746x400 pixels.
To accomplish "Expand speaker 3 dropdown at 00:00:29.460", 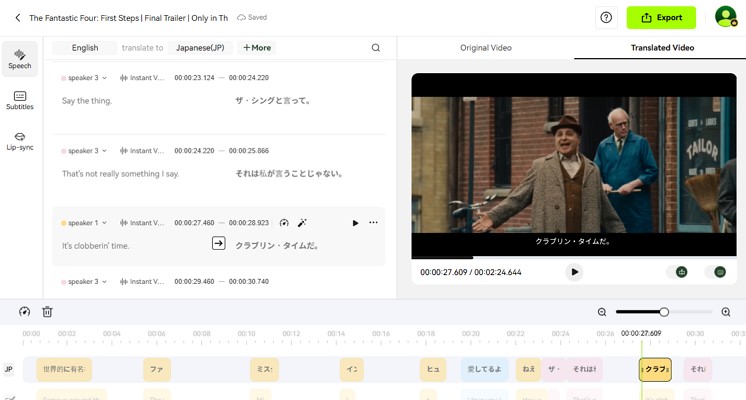I will pyautogui.click(x=84, y=282).
